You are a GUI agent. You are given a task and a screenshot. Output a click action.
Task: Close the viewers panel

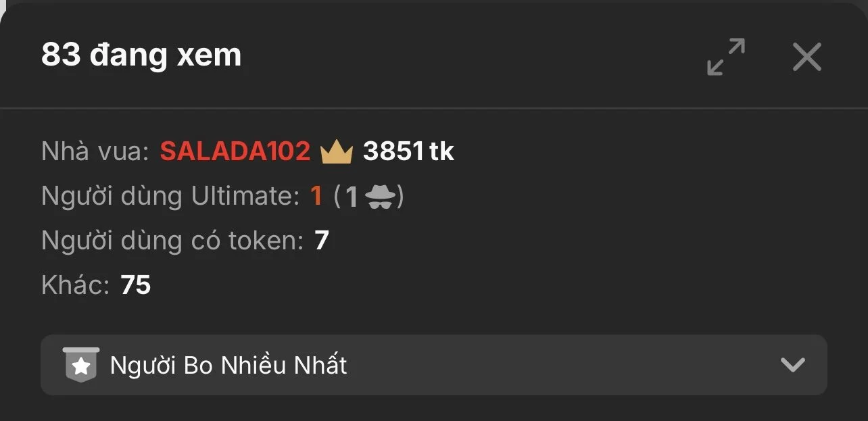click(806, 57)
